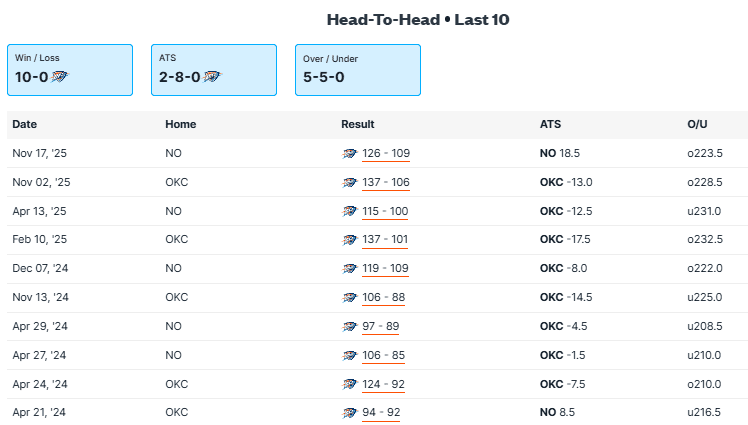Click the Date column header
The width and height of the screenshot is (748, 425).
click(x=25, y=125)
